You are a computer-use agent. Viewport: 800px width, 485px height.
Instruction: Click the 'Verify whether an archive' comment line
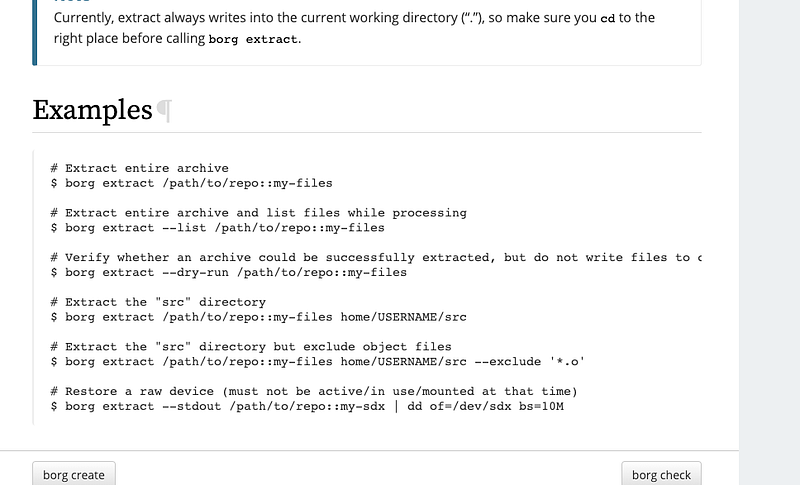pos(376,258)
